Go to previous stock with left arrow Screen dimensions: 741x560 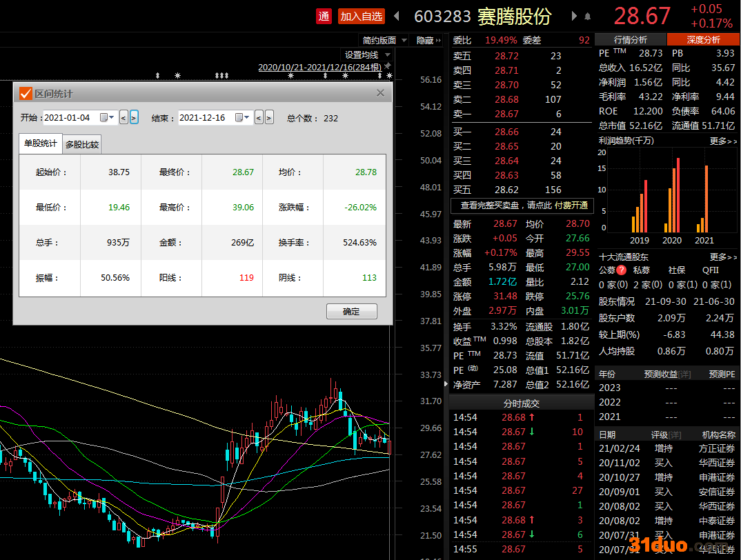(397, 16)
